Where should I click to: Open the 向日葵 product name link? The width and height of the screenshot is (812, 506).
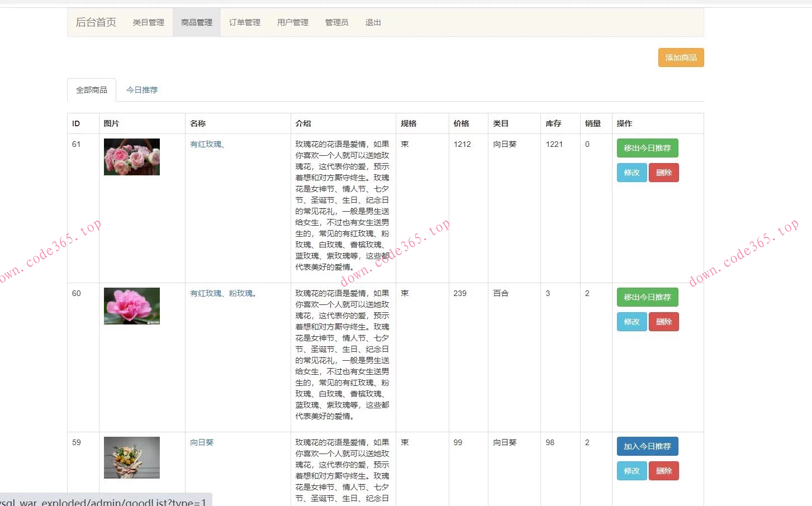coord(202,442)
